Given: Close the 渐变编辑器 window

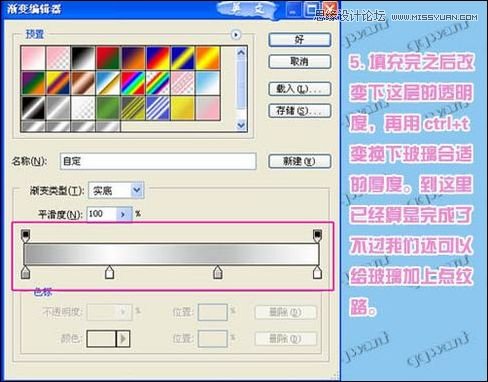Looking at the screenshot, I should (x=329, y=9).
